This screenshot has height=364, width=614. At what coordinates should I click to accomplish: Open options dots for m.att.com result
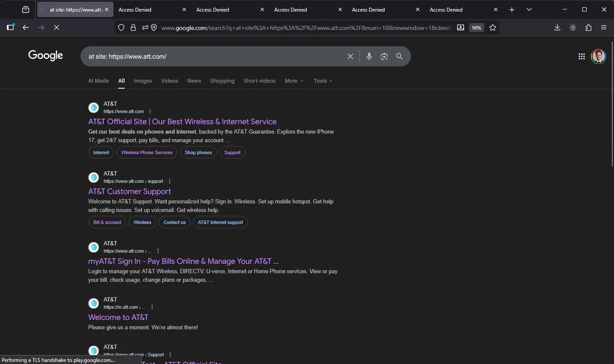point(152,307)
